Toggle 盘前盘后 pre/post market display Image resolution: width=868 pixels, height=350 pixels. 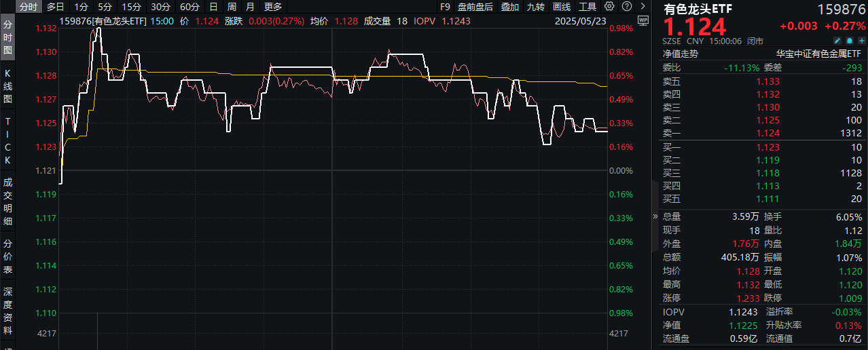point(475,7)
